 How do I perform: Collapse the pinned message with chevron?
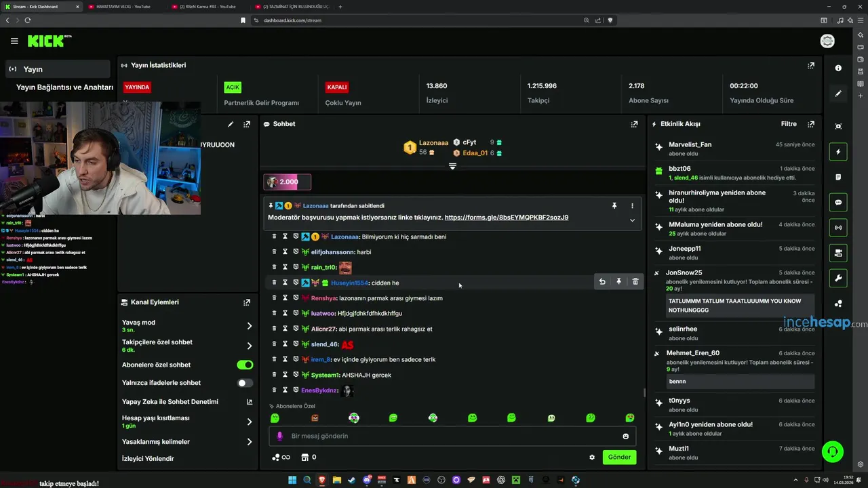pos(632,220)
